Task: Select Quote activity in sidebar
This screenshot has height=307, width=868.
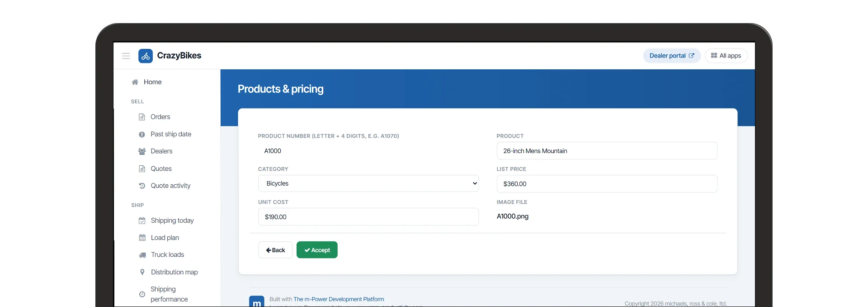Action: tap(170, 186)
